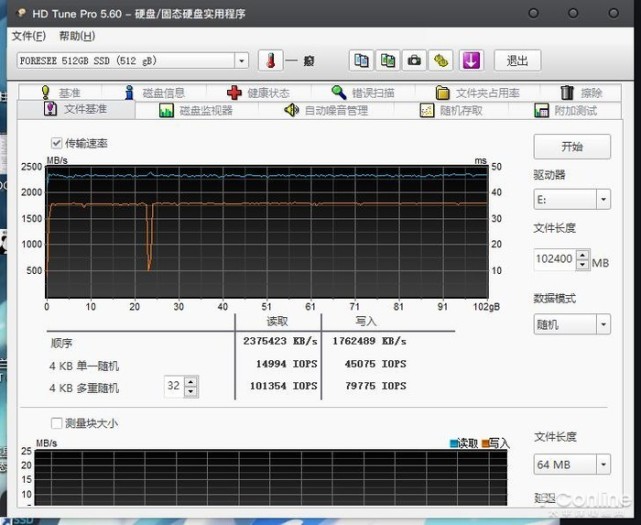Image resolution: width=641 pixels, height=525 pixels.
Task: Enable the 测量块大小 checkbox
Action: click(x=56, y=423)
